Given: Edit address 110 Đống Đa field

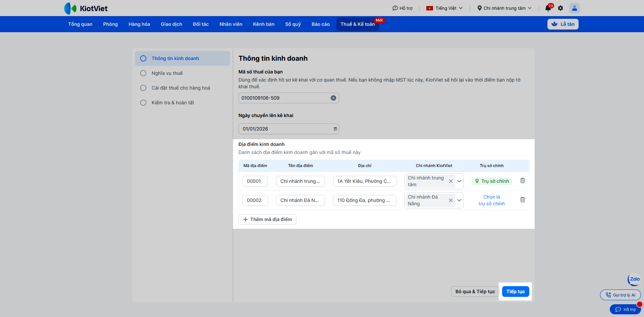Looking at the screenshot, I should click(365, 200).
